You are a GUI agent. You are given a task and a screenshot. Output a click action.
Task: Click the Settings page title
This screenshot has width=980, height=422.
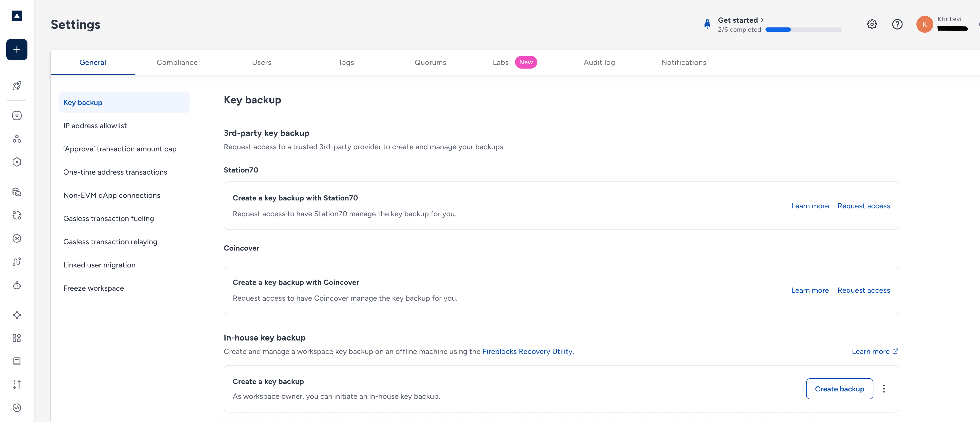click(75, 24)
